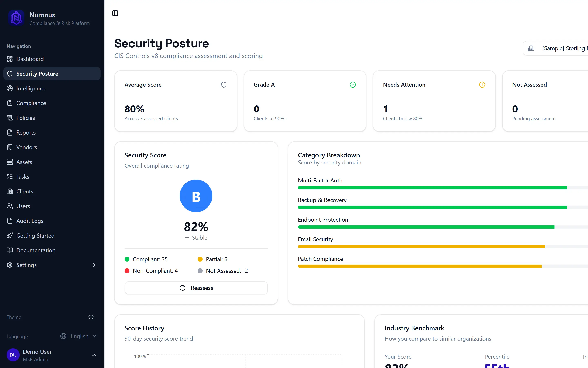Viewport: 588px width, 368px height.
Task: Click the Not Assessed: -2 legend entry
Action: [223, 271]
